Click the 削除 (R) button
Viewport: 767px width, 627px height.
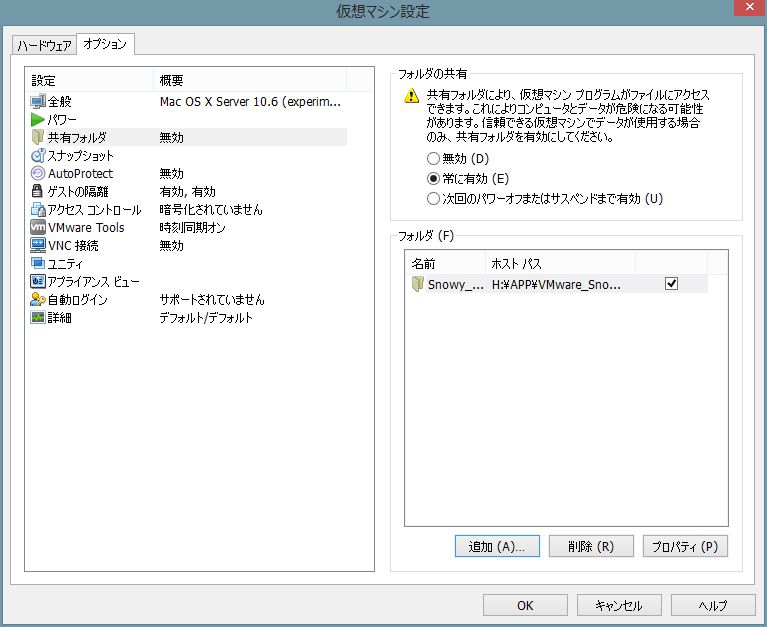pos(591,546)
